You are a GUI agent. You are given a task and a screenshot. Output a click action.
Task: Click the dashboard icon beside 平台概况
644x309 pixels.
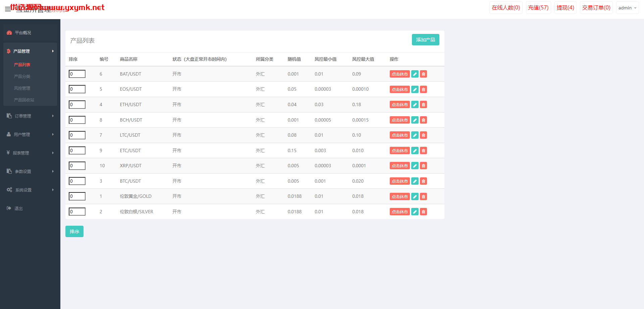(x=9, y=33)
